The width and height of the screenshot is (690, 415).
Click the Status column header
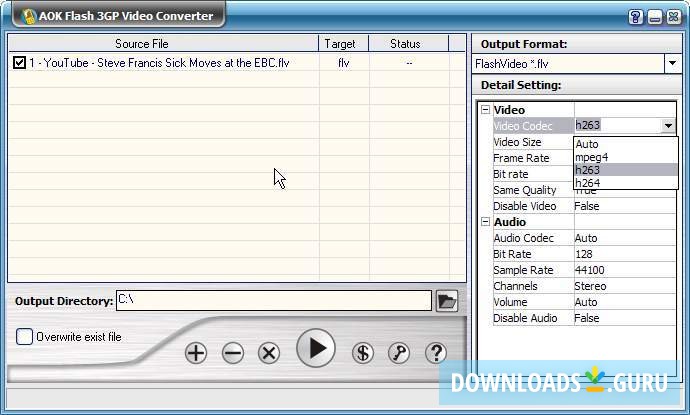point(408,44)
